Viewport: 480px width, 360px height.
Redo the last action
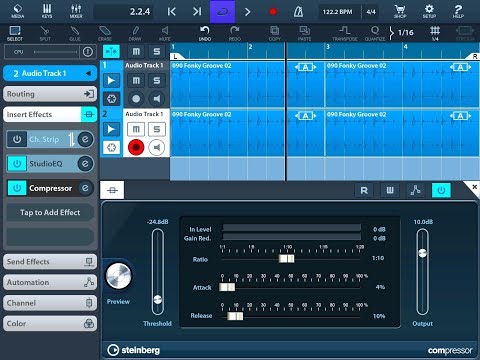235,33
